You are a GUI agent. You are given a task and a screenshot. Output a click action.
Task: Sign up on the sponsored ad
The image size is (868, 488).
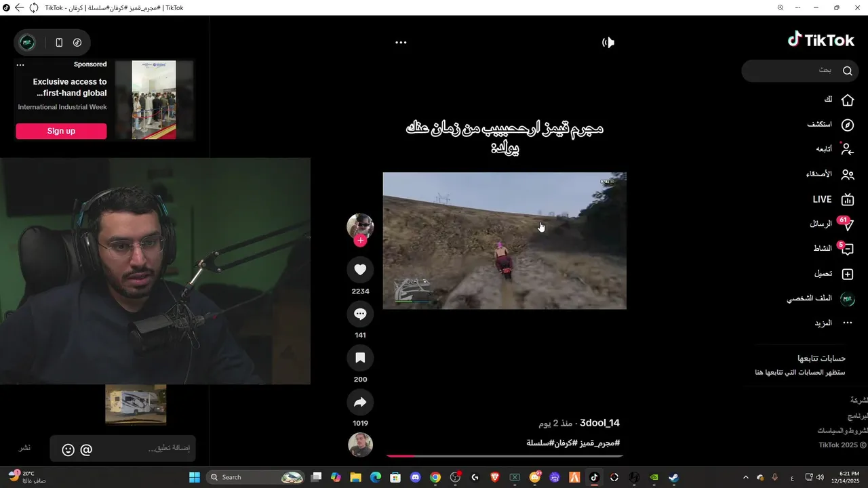point(61,131)
